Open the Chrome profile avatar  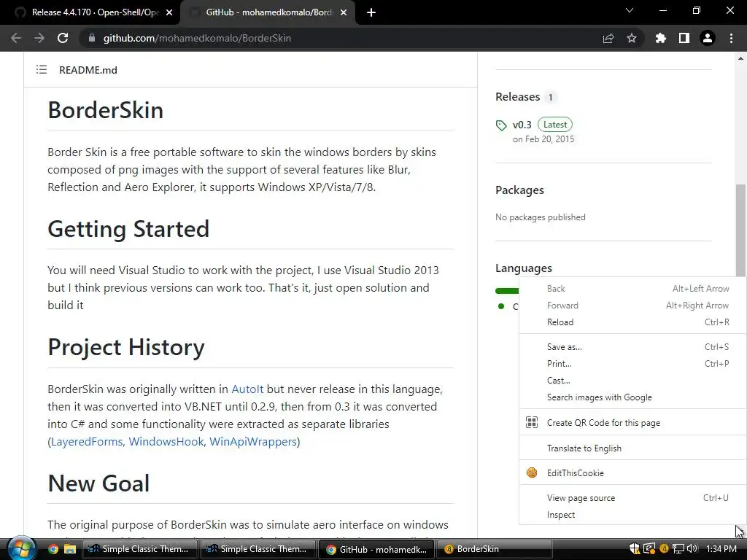(x=708, y=38)
